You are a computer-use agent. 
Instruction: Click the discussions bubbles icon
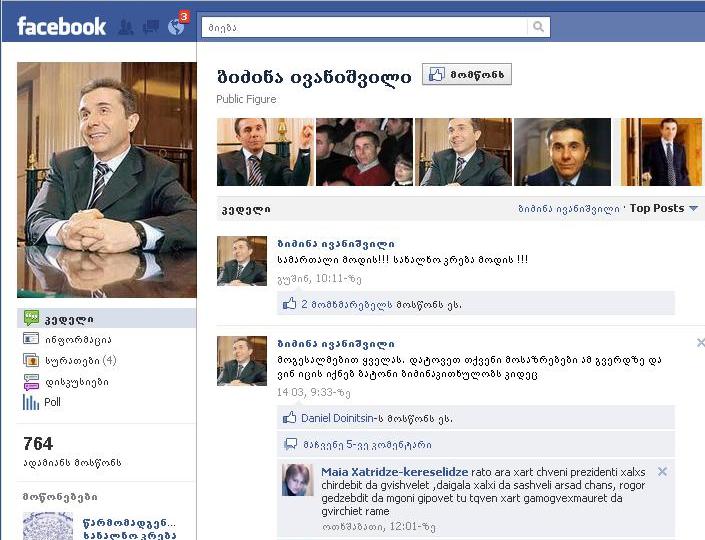[31, 382]
